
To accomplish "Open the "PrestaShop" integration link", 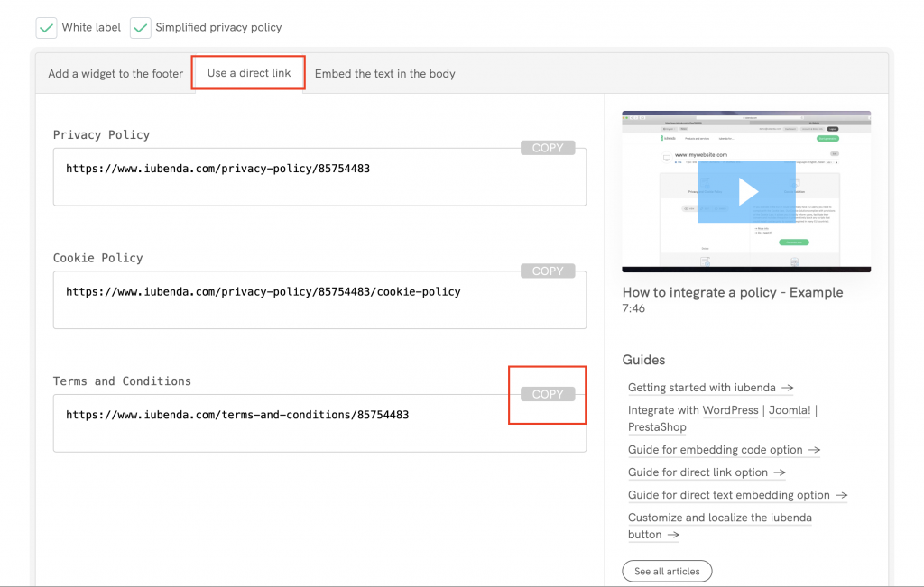I will pyautogui.click(x=657, y=427).
